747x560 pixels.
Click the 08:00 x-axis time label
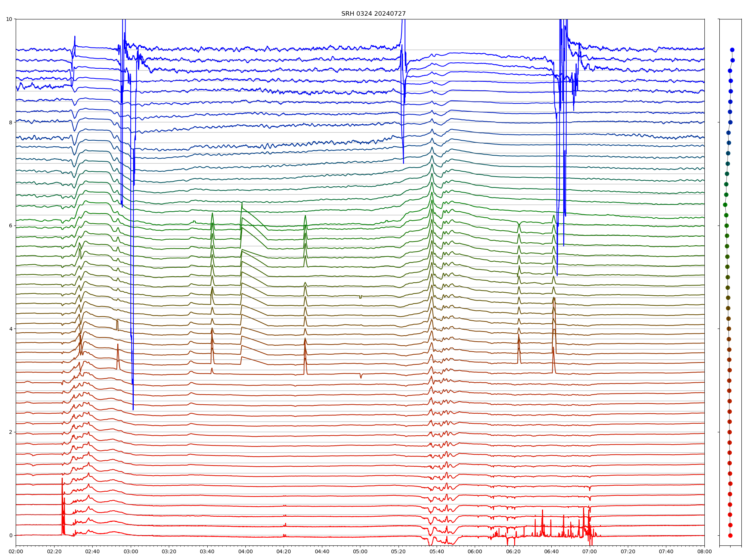point(704,551)
